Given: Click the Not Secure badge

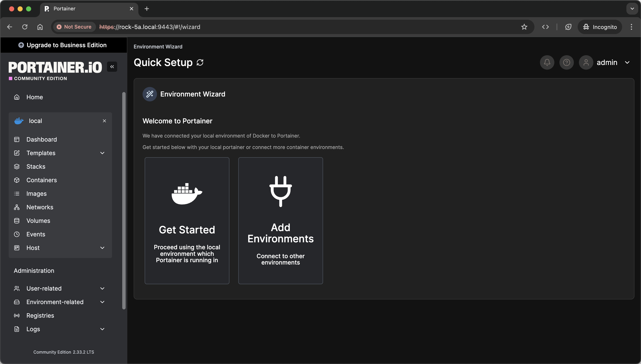Looking at the screenshot, I should click(74, 27).
